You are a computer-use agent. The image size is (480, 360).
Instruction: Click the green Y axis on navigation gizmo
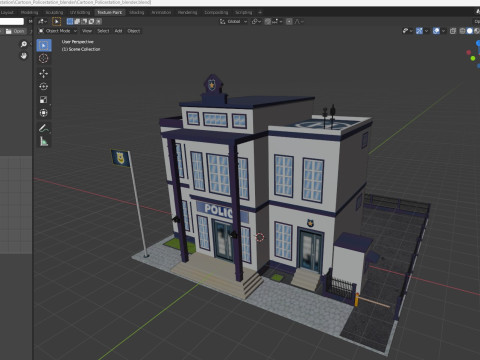pyautogui.click(x=473, y=59)
